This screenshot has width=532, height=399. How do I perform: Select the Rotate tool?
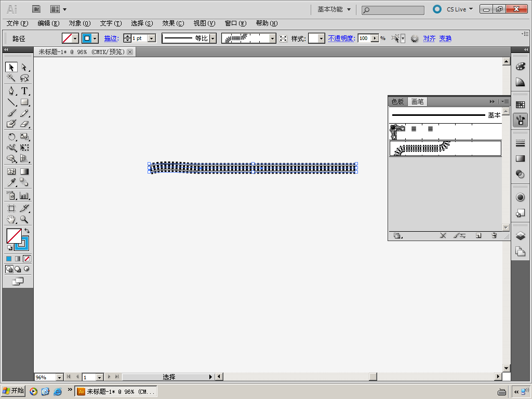click(11, 137)
